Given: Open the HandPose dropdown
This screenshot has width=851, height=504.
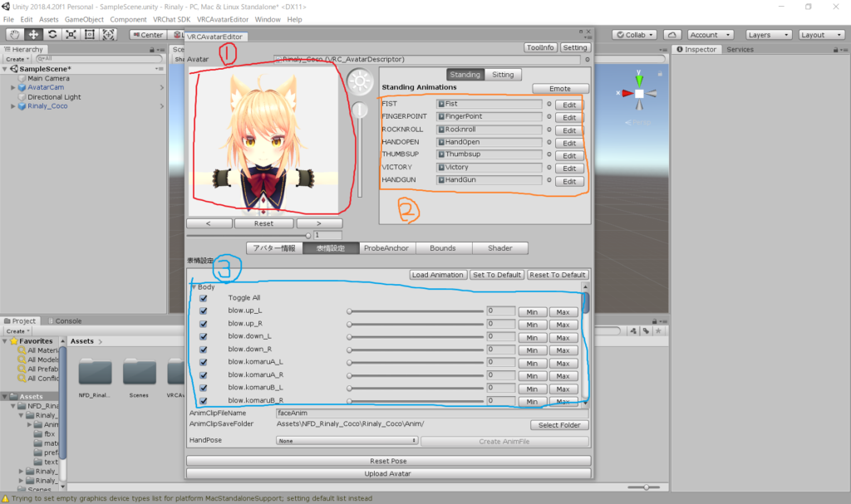Looking at the screenshot, I should 347,441.
